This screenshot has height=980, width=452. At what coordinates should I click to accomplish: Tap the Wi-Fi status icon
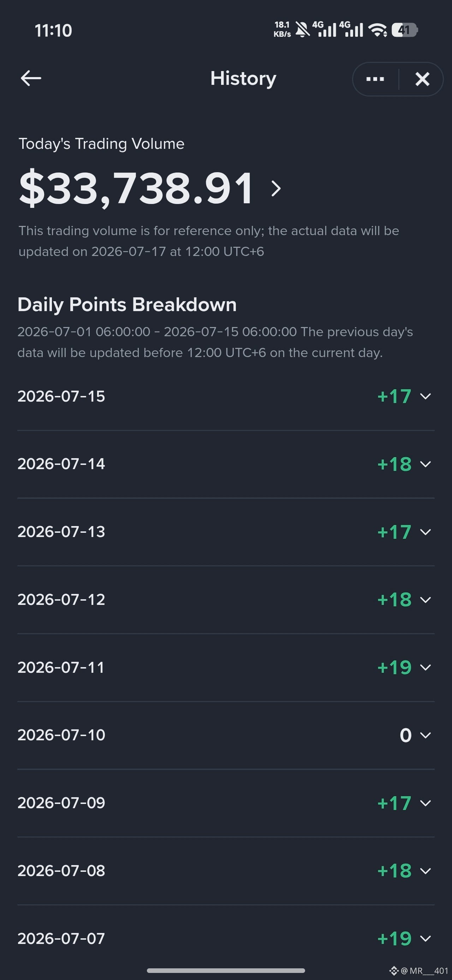pos(377,30)
